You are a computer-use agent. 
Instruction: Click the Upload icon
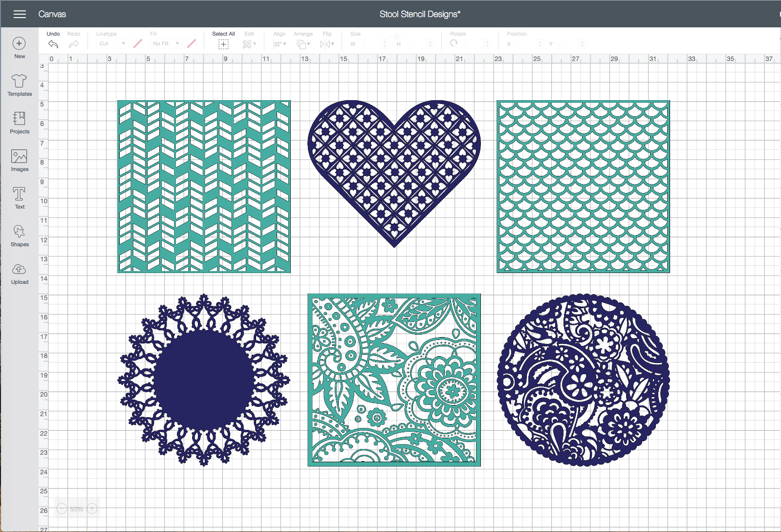click(x=20, y=270)
